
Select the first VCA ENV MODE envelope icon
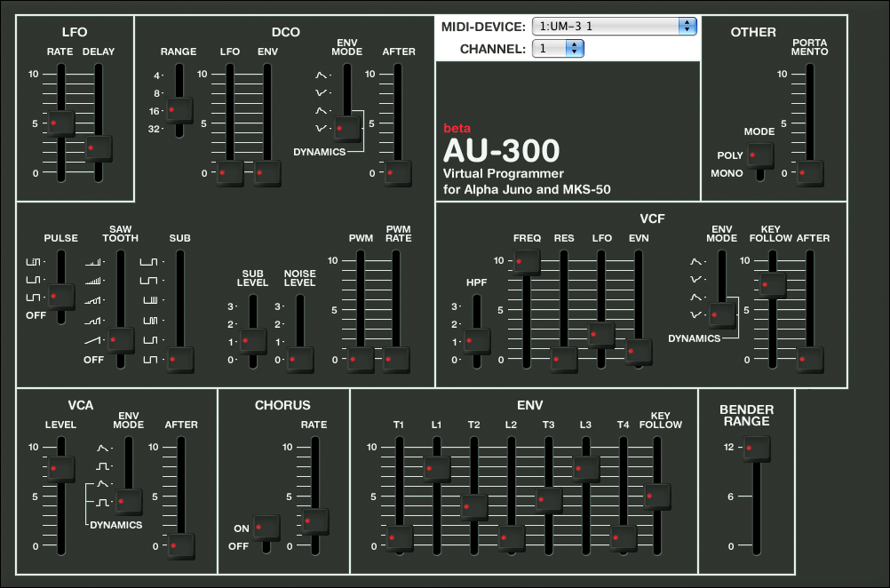(102, 448)
